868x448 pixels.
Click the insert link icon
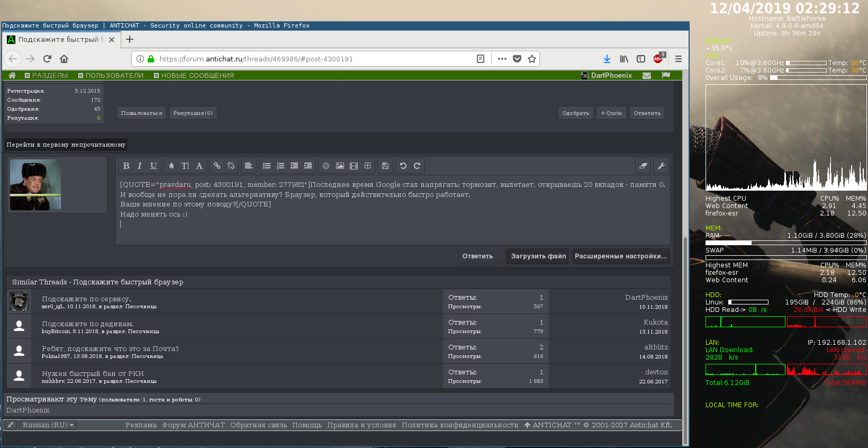click(217, 166)
